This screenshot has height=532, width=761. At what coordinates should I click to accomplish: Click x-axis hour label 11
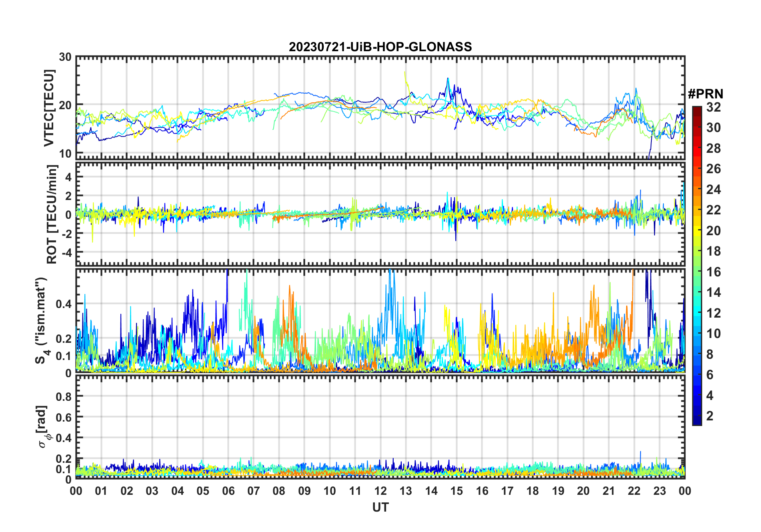(355, 491)
